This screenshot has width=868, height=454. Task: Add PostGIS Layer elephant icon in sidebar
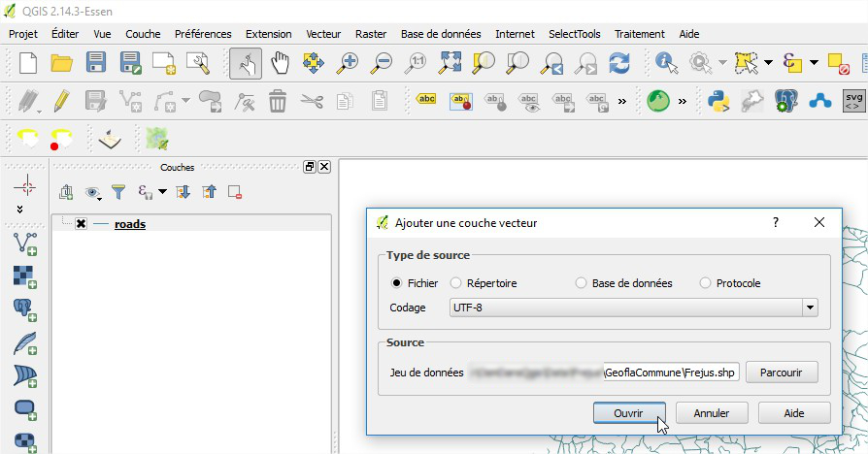(x=25, y=309)
